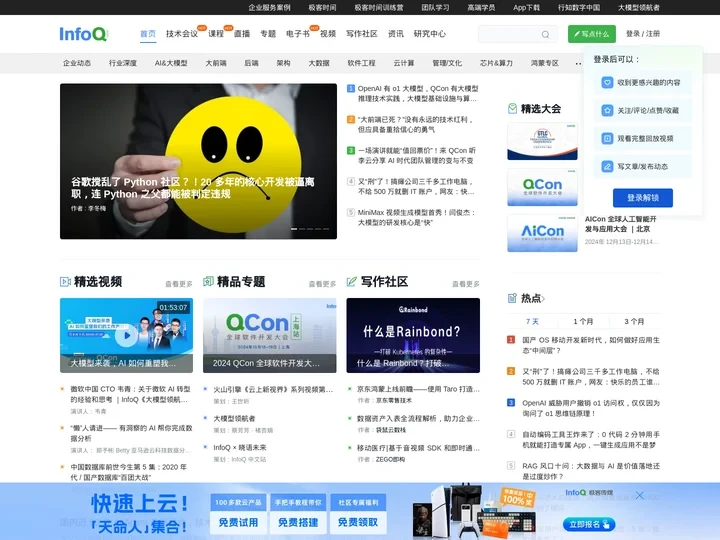Open the 企业动态 category
Image resolution: width=720 pixels, height=540 pixels.
tap(77, 63)
